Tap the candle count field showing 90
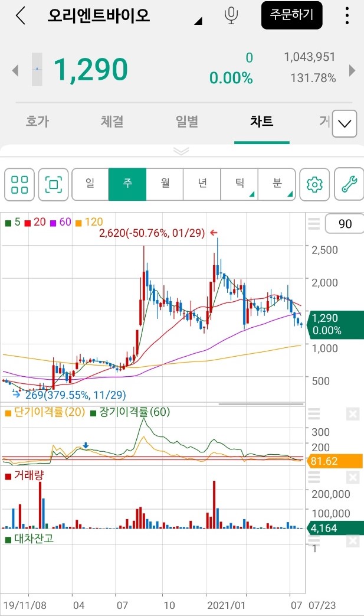364x616 pixels. click(x=345, y=223)
